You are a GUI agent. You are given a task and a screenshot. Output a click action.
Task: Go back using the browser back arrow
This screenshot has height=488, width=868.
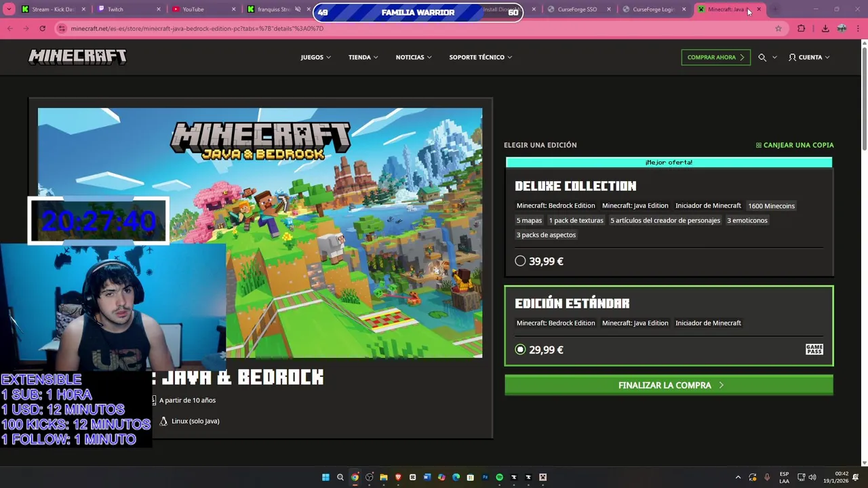pyautogui.click(x=10, y=28)
